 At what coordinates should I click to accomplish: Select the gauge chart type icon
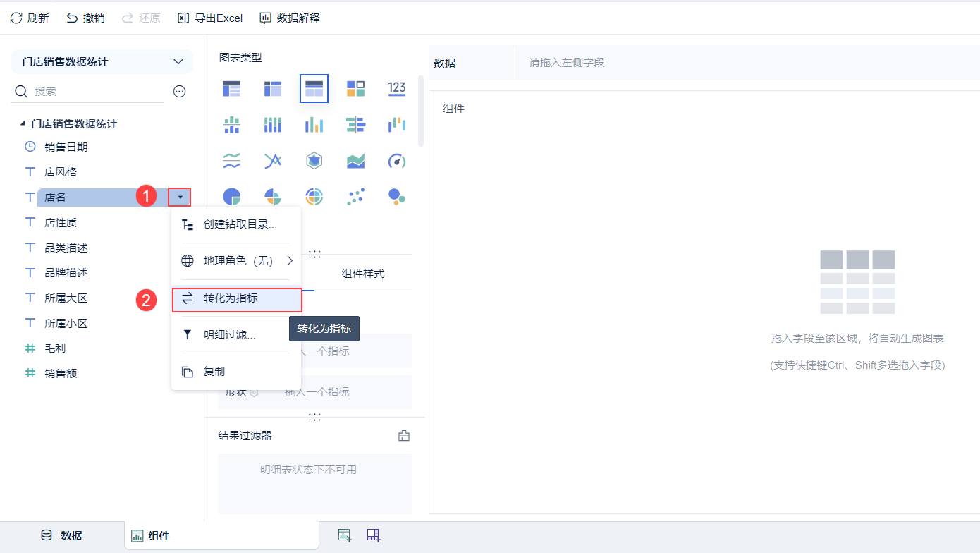(x=396, y=160)
